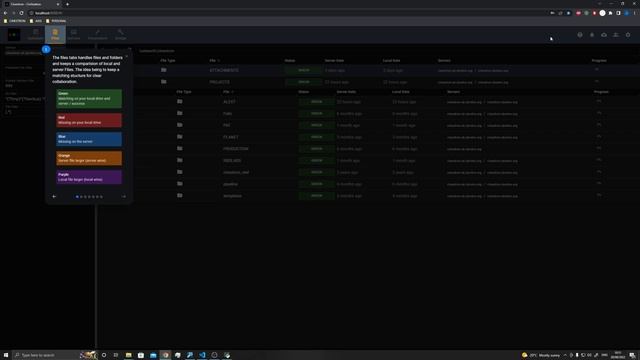Image resolution: width=640 pixels, height=360 pixels.
Task: Click the app logo in the header
Action: [x=13, y=35]
